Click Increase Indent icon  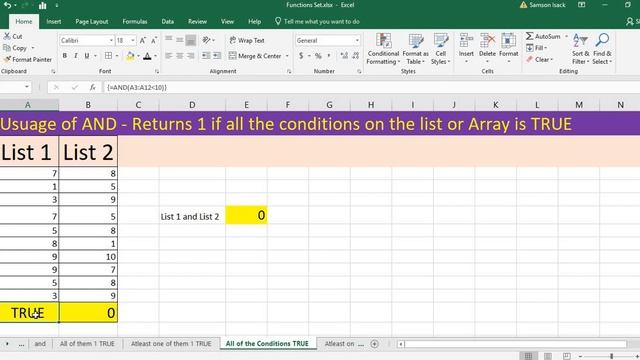[x=217, y=56]
